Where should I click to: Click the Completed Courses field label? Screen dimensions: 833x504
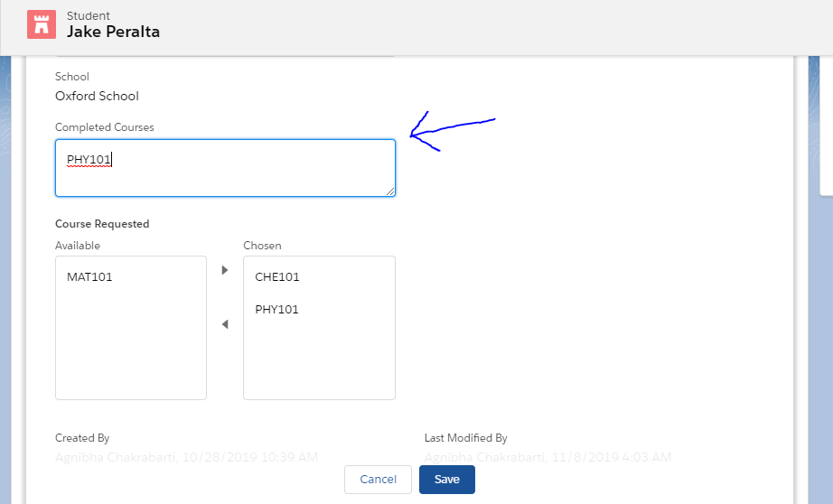tap(104, 127)
